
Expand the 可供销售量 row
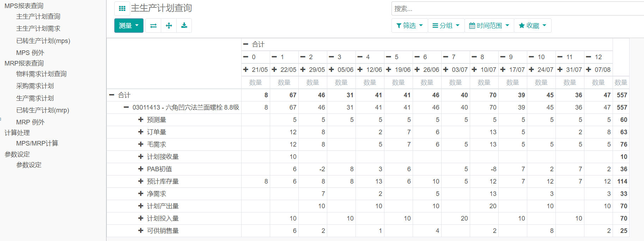click(141, 231)
